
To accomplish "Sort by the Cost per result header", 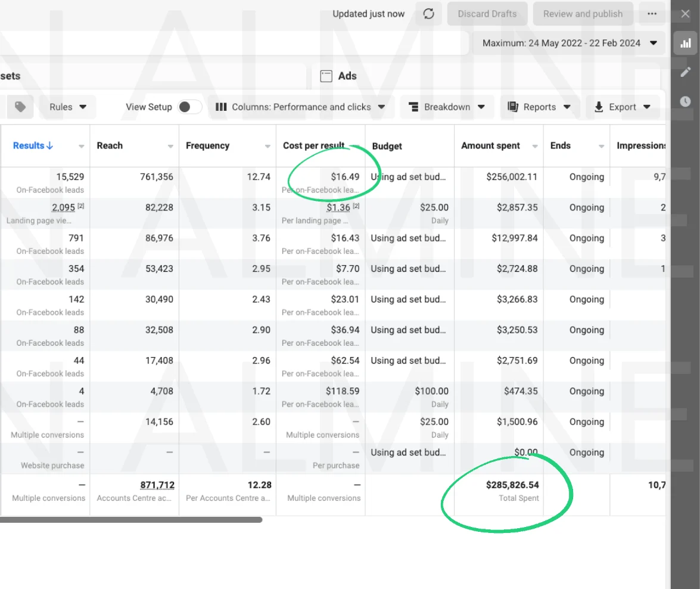I will (313, 145).
